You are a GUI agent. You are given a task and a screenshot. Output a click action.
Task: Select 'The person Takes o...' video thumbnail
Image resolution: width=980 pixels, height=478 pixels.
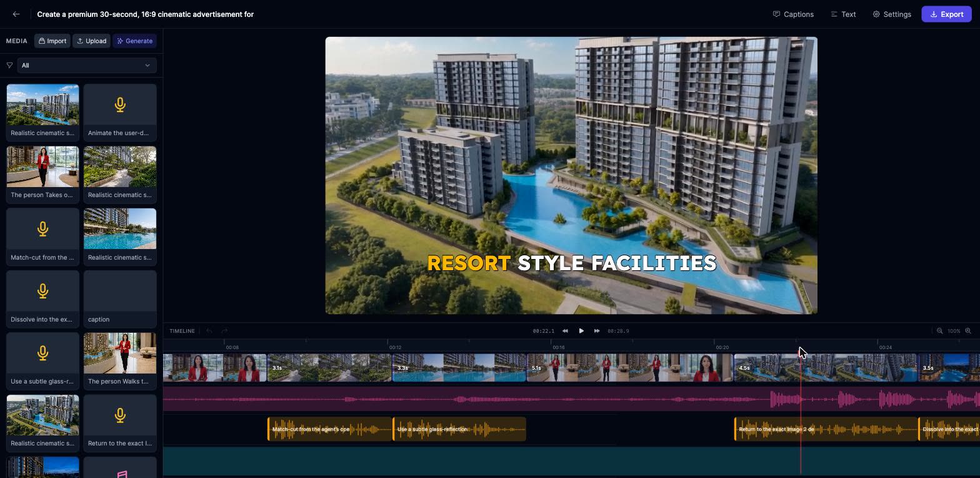pyautogui.click(x=42, y=174)
